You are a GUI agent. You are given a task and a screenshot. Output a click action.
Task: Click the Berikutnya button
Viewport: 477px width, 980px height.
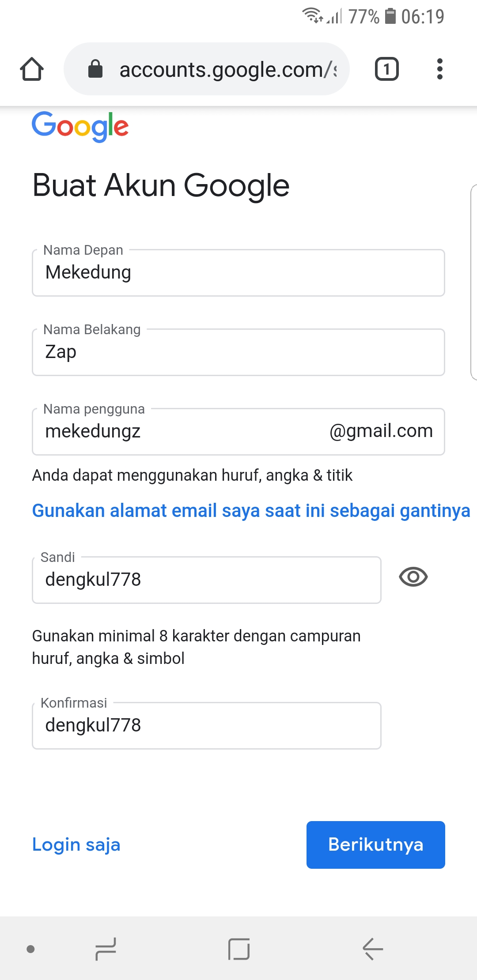[x=375, y=844]
